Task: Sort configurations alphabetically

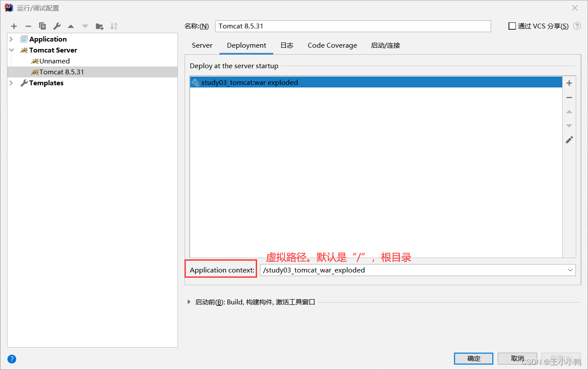Action: tap(113, 26)
